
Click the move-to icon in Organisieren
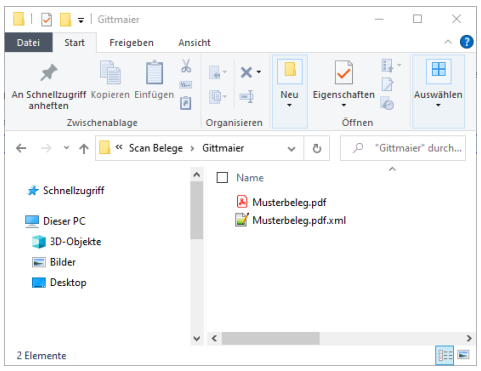coord(215,72)
